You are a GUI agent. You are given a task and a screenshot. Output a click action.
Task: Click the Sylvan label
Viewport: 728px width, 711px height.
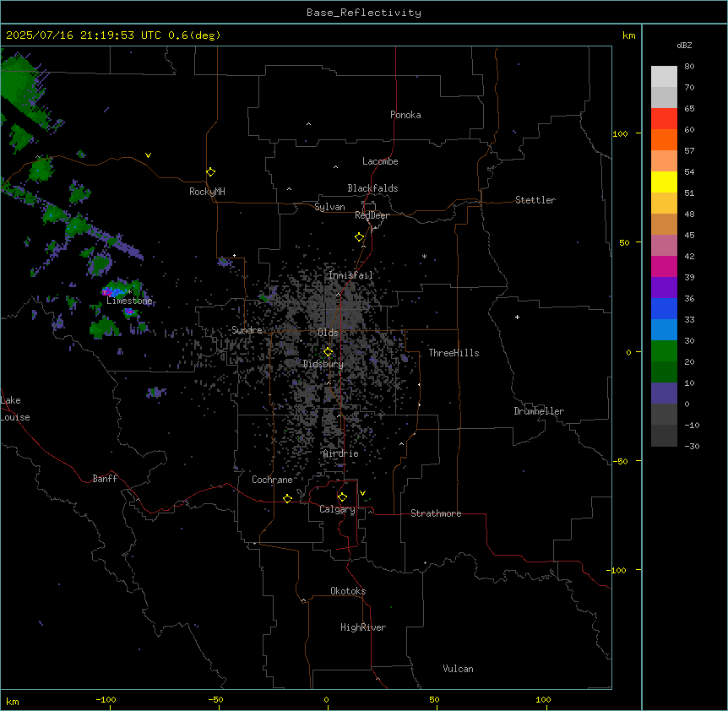click(x=329, y=207)
